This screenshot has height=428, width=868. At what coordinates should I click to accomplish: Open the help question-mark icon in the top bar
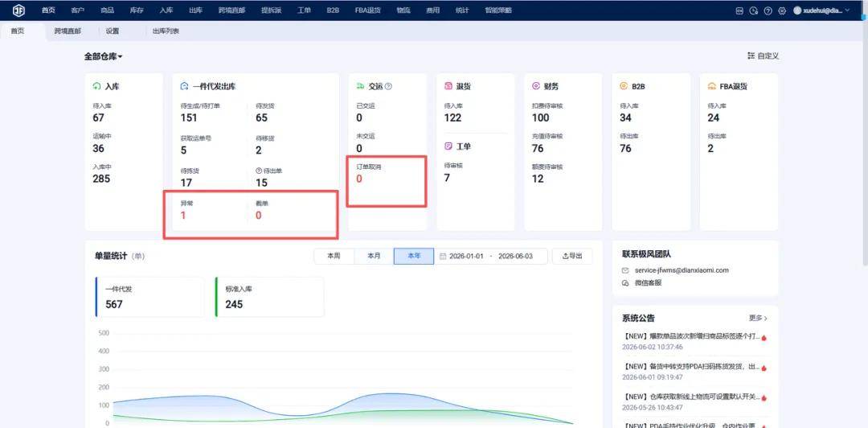[768, 10]
